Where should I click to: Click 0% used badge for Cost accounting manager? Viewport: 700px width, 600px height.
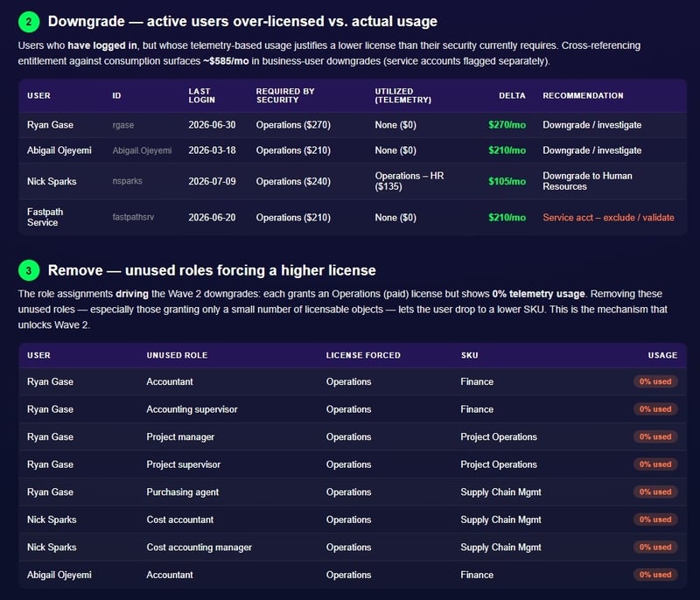coord(655,548)
